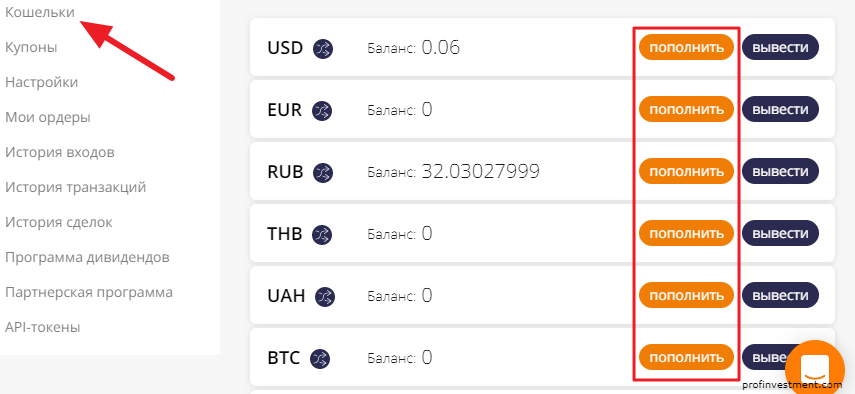Open Купоны in the sidebar
Image resolution: width=855 pixels, height=394 pixels.
tap(31, 47)
